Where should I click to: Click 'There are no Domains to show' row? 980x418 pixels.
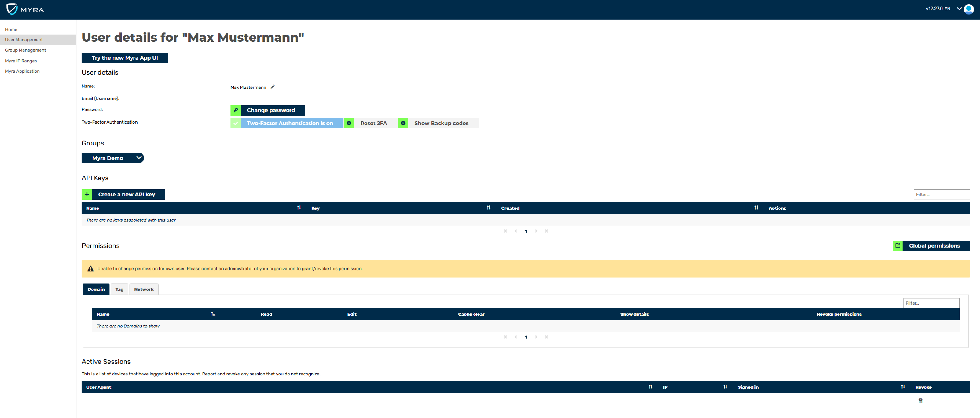pos(525,326)
